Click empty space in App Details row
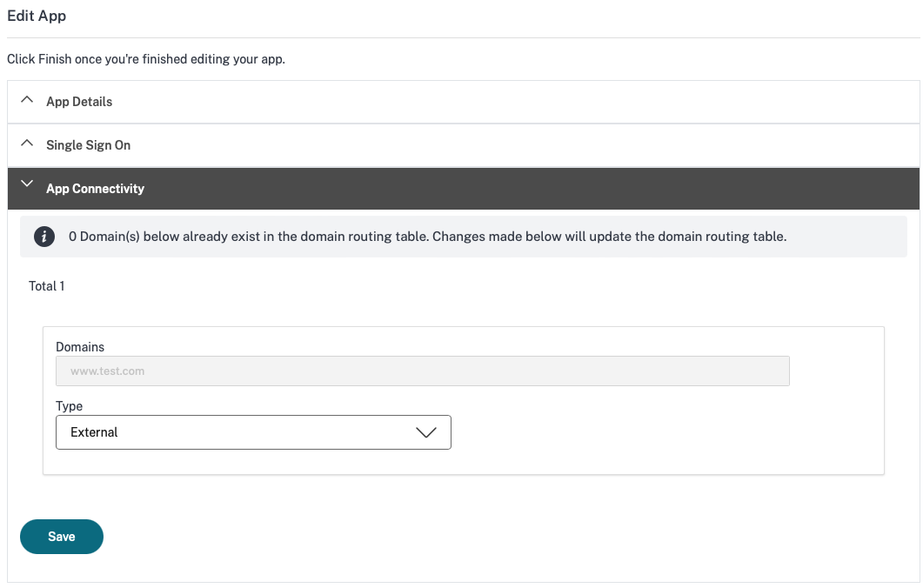Viewport: 923px width, 588px height. pyautogui.click(x=522, y=102)
